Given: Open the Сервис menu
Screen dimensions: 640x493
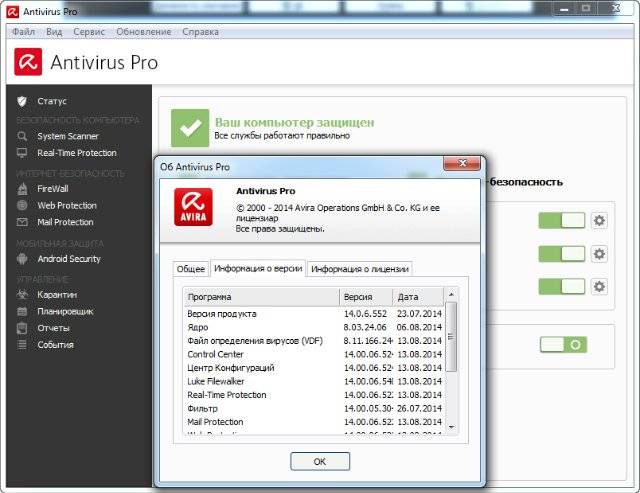Looking at the screenshot, I should (89, 32).
